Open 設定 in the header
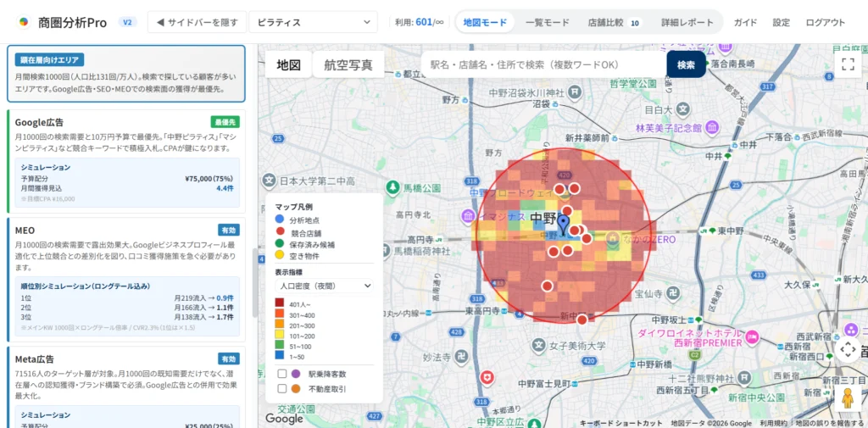Image resolution: width=868 pixels, height=428 pixels. 781,23
